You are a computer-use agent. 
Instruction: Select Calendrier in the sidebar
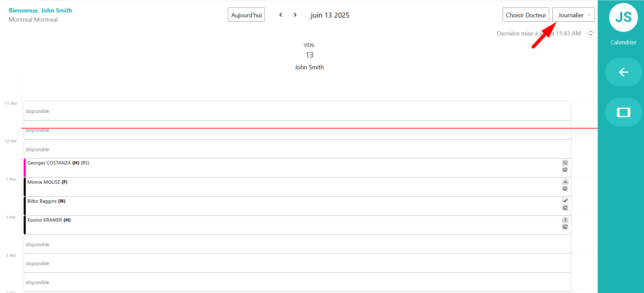click(623, 42)
